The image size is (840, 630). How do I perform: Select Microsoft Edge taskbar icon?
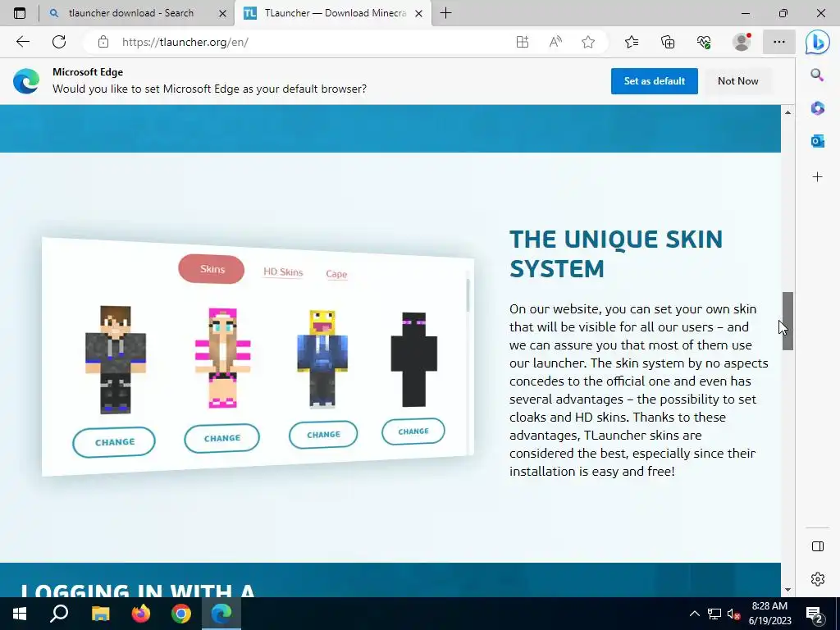point(221,614)
